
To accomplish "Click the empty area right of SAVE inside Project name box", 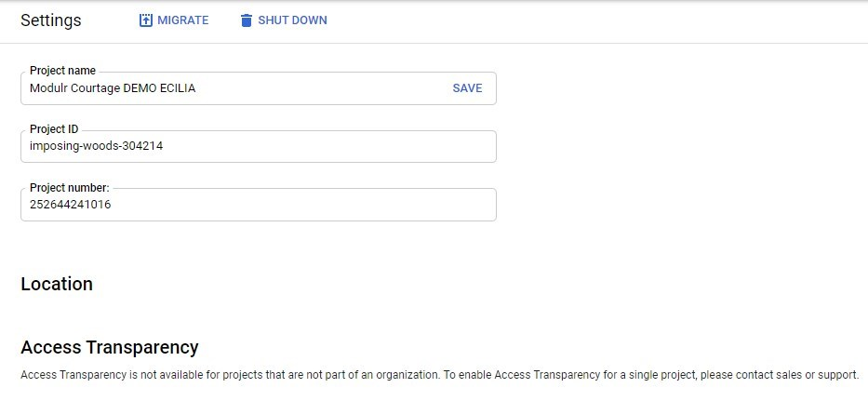I will 490,88.
